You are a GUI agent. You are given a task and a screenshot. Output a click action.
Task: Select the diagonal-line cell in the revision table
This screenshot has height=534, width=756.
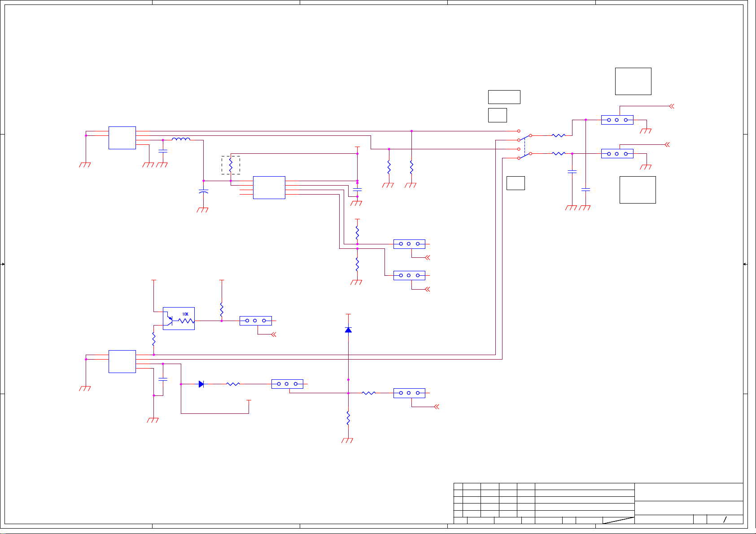618,520
